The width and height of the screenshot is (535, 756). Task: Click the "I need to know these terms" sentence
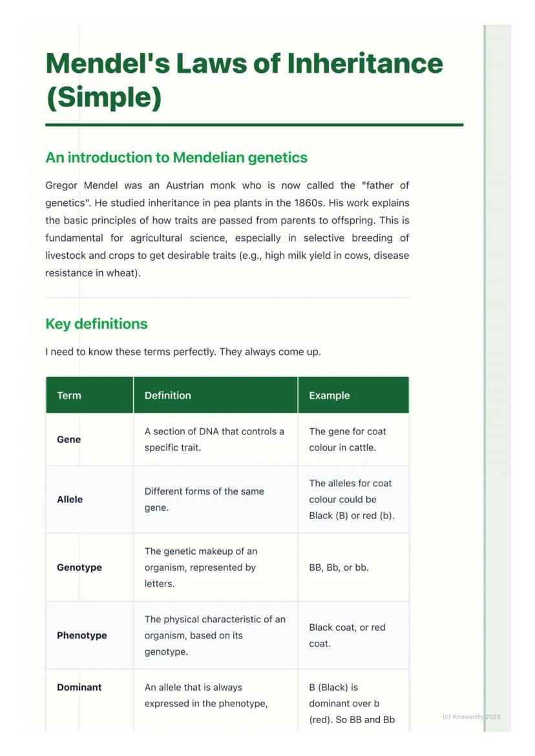point(183,352)
